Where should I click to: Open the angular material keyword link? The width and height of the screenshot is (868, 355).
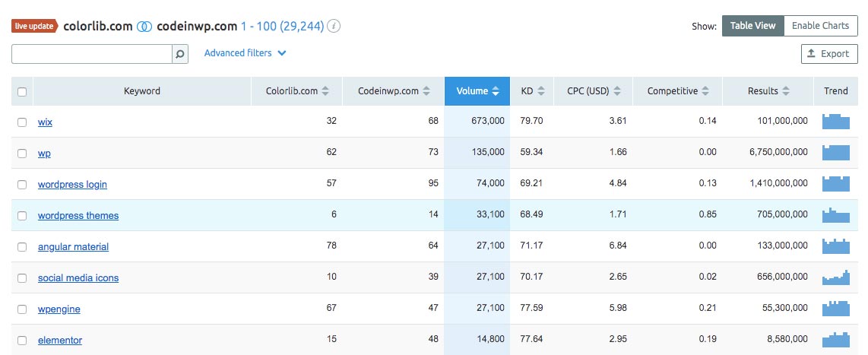tap(73, 246)
